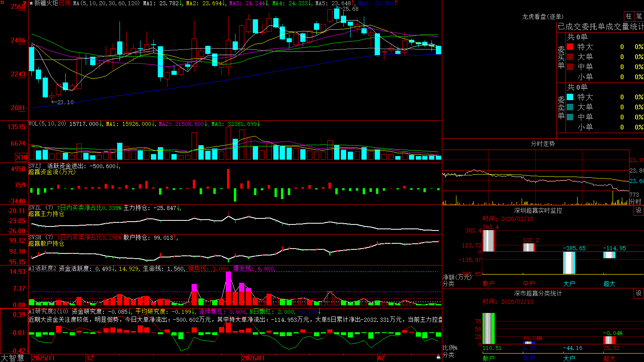Click the 深市超赢分类统计 panel title
644x362 pixels.
[538, 293]
